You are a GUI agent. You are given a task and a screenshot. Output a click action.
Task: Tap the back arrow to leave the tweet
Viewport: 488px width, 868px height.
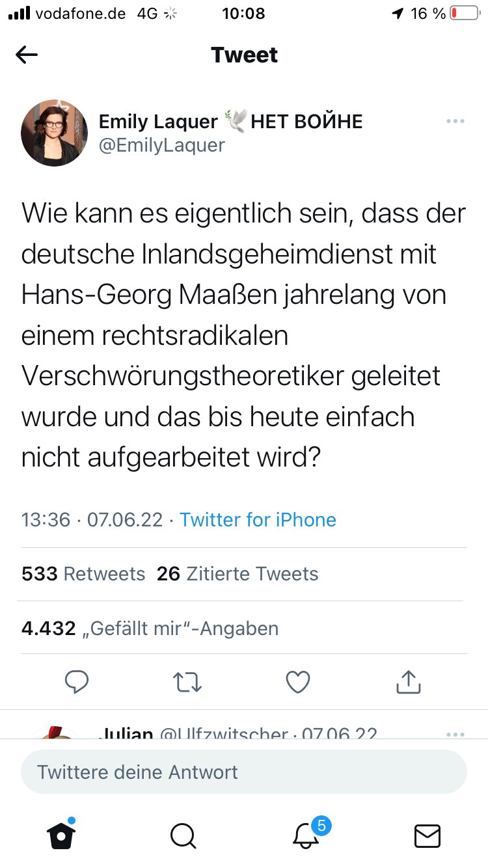coord(26,55)
